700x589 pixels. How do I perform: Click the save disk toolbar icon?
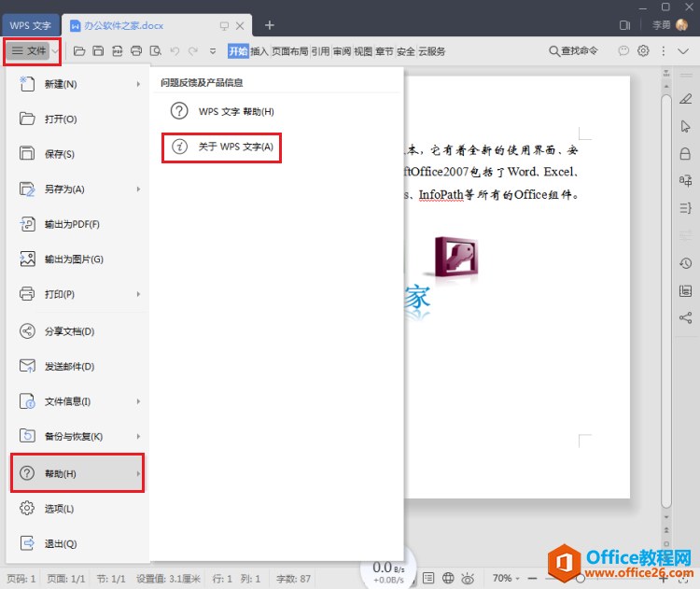(98, 51)
